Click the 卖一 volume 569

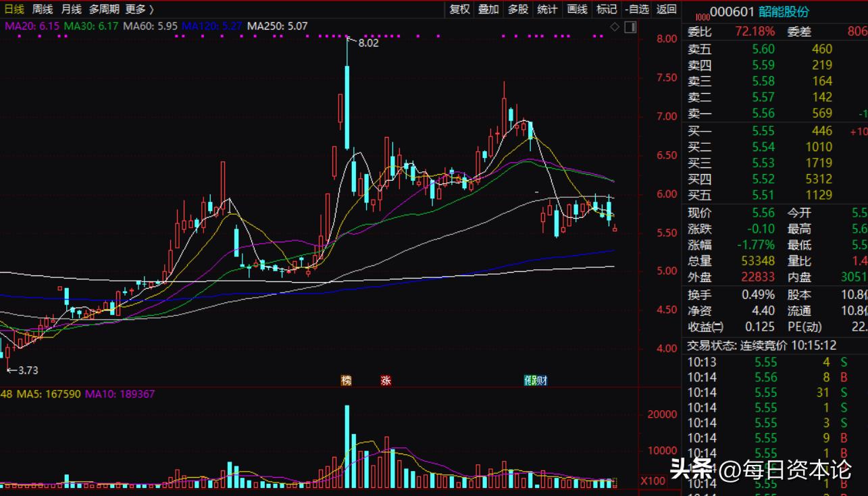click(822, 113)
